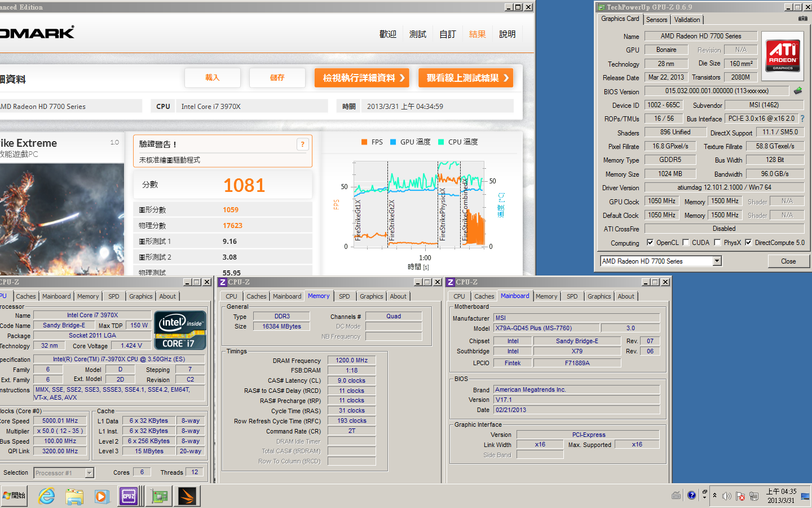Viewport: 812px width, 508px height.
Task: Click 觀看線上測試結果 button
Action: tap(466, 78)
